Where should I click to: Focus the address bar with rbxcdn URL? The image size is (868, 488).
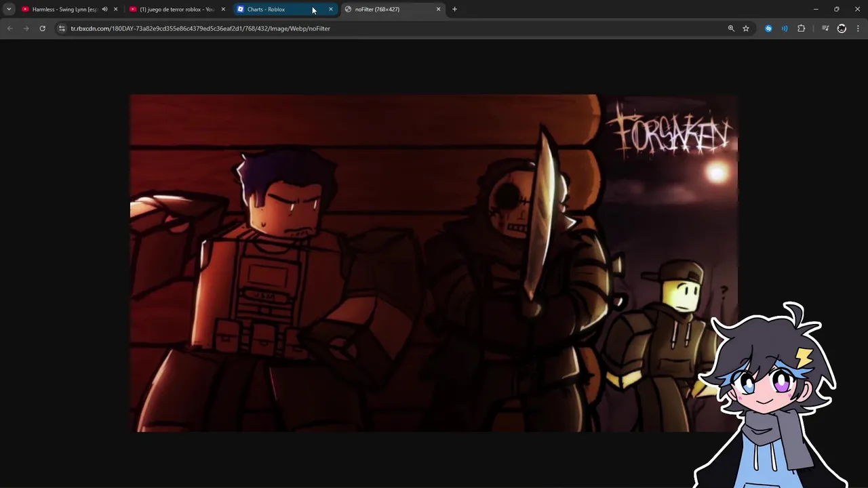tap(393, 28)
